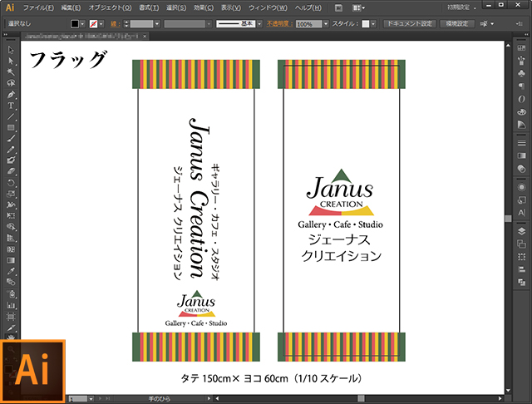Click the 環境設定 button
The image size is (532, 404).
click(457, 24)
